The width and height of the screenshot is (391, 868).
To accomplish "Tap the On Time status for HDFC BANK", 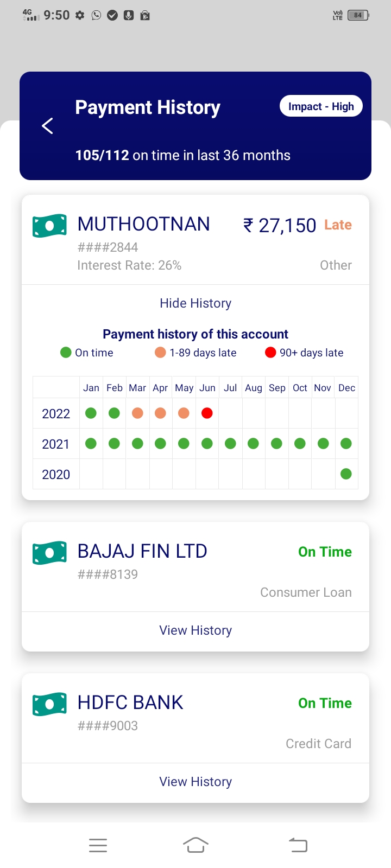I will pos(325,703).
